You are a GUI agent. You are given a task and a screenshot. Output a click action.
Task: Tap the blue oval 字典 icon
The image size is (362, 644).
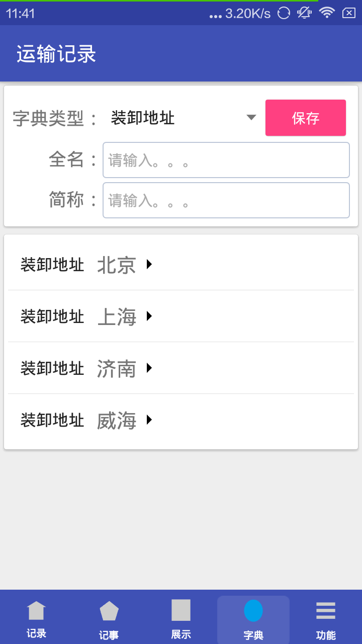(x=253, y=611)
